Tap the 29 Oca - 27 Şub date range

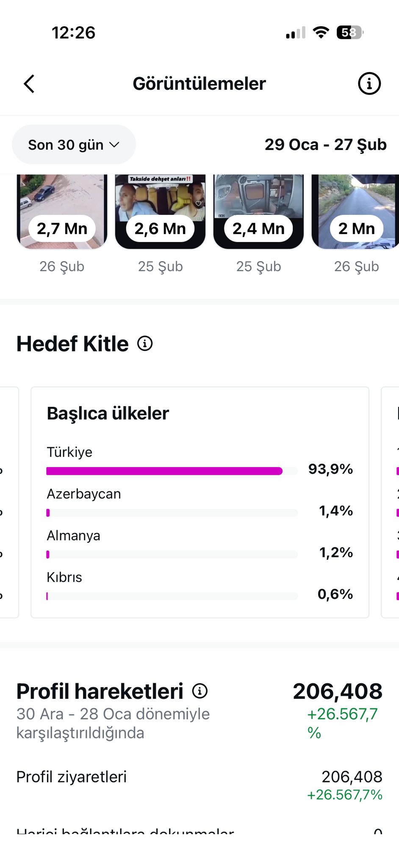(325, 145)
